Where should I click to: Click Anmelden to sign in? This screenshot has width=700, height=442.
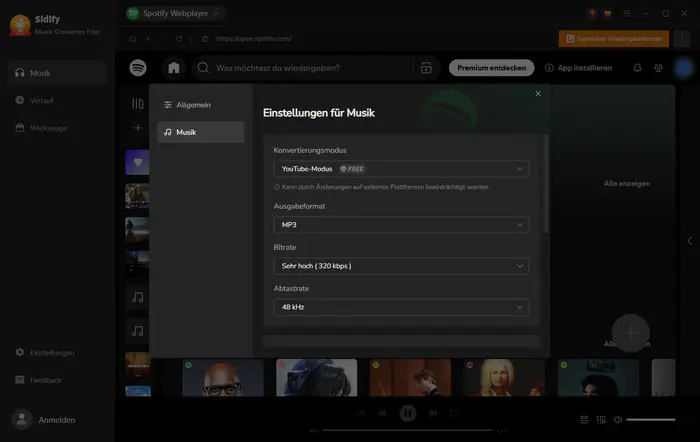tap(44, 420)
